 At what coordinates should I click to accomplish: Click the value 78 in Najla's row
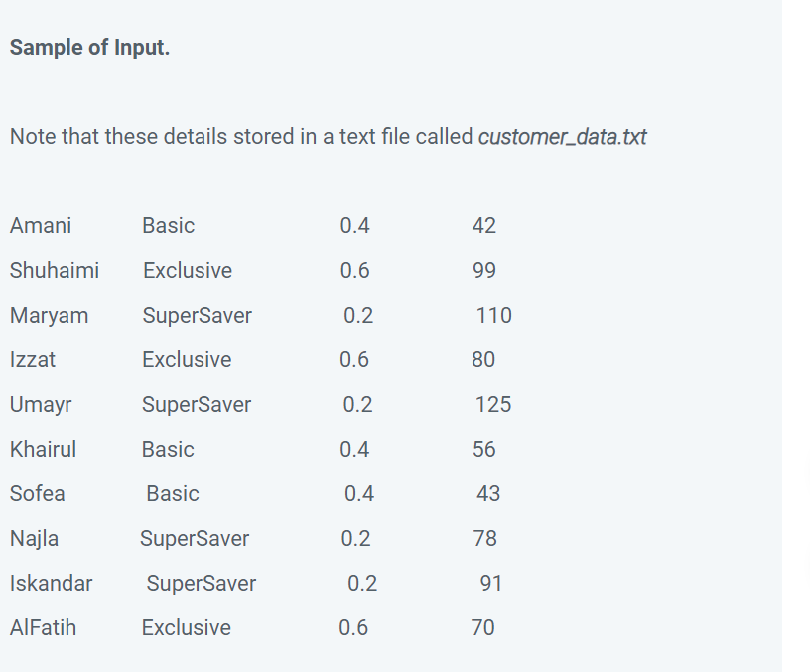[x=485, y=539]
